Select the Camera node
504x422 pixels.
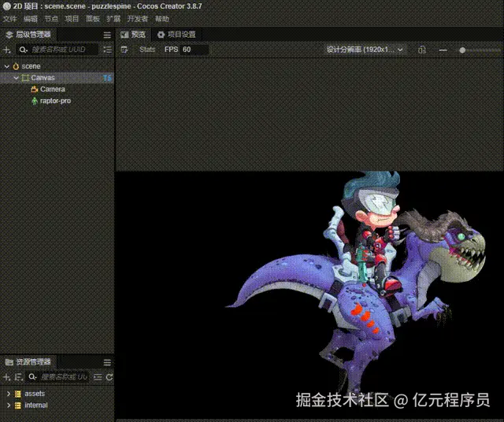coord(57,89)
